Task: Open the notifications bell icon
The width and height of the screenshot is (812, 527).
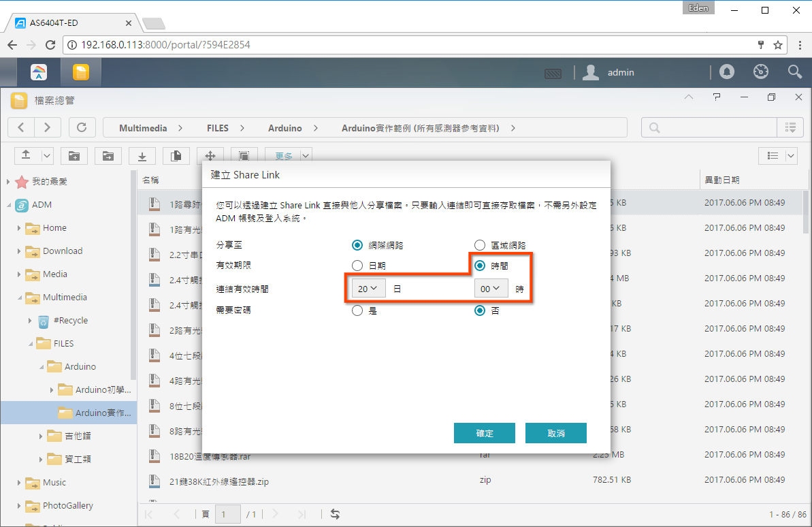Action: tap(726, 72)
